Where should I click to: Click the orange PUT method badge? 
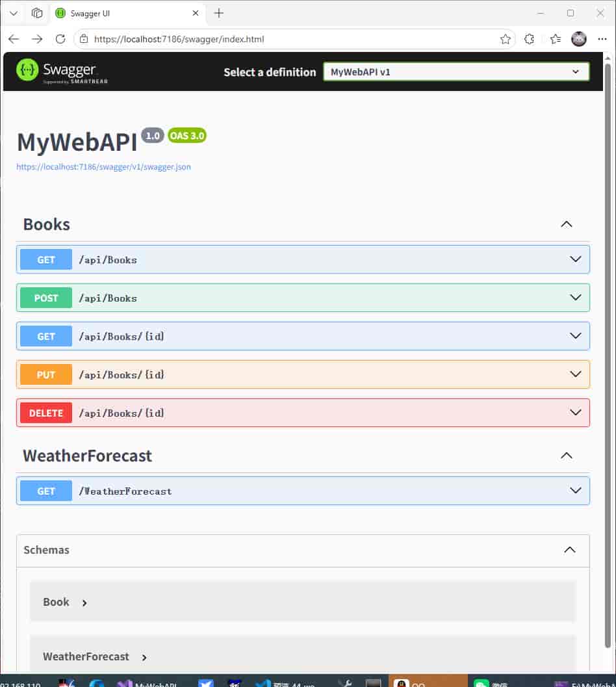[46, 374]
